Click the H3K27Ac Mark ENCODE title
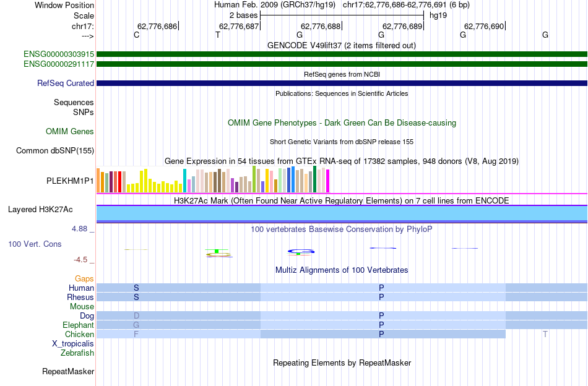Image resolution: width=588 pixels, height=386 pixels. tap(342, 200)
